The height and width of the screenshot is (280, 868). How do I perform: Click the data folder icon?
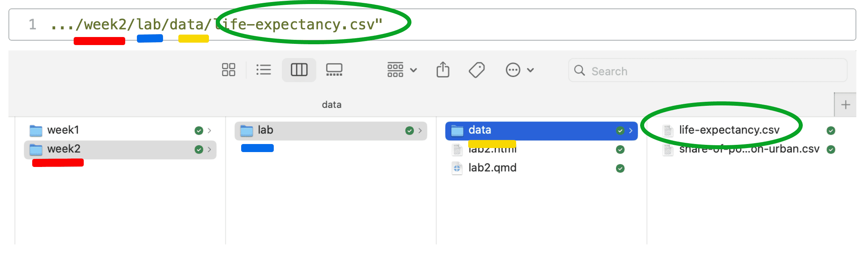[457, 130]
